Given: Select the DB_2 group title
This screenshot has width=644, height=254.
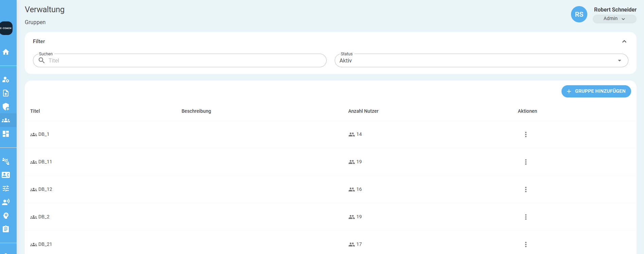Looking at the screenshot, I should click(44, 217).
